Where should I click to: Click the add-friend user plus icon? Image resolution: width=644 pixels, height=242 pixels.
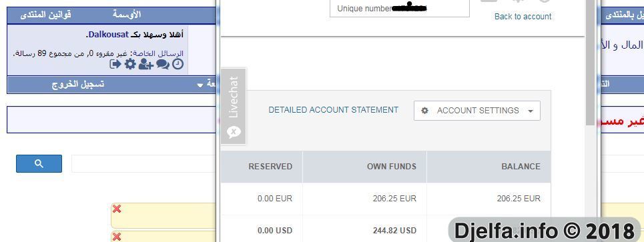point(145,65)
